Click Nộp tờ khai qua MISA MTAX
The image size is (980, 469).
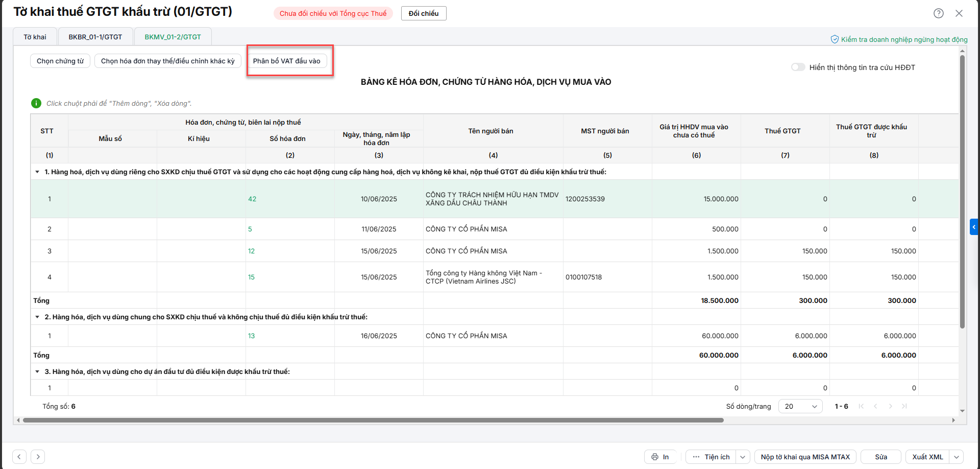coord(805,457)
